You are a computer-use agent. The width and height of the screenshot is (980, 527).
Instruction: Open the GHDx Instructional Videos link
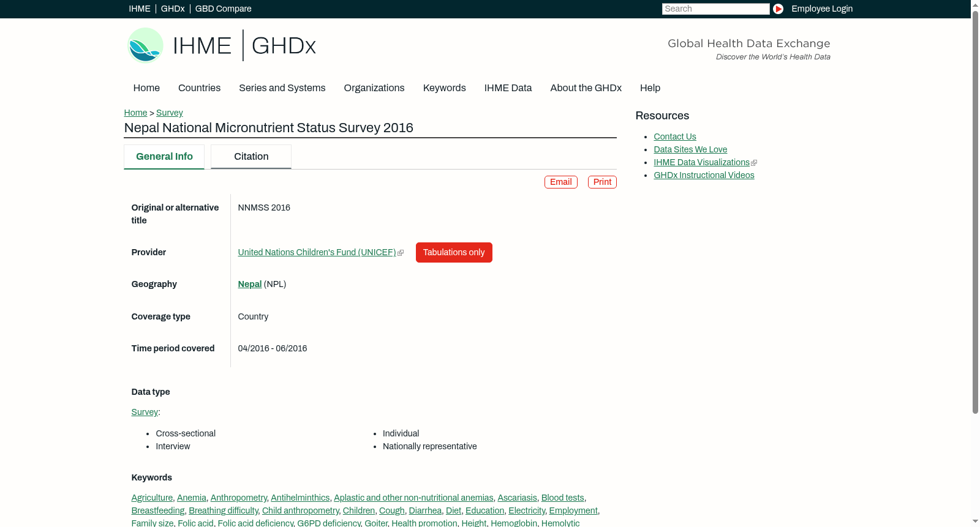pyautogui.click(x=704, y=175)
